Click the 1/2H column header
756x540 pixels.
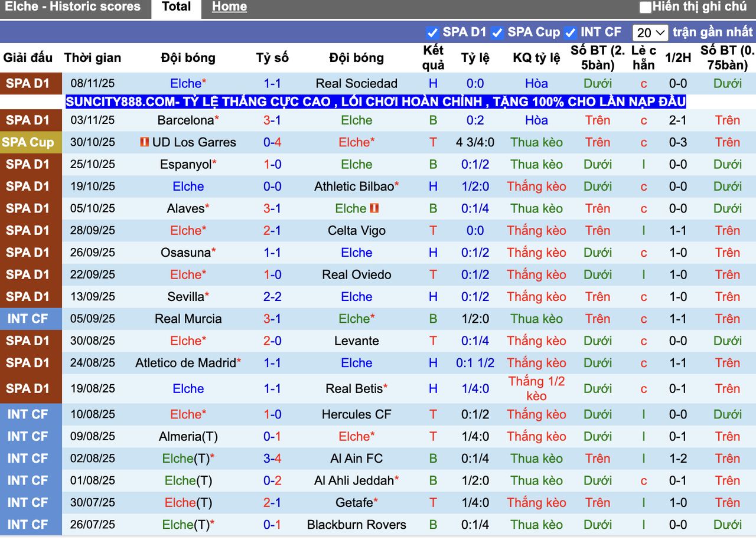[x=678, y=58]
